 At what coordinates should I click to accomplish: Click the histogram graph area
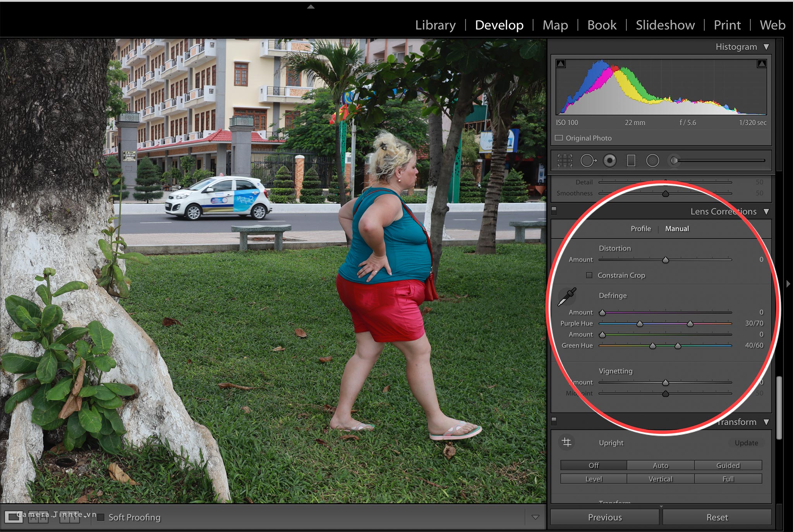tap(661, 87)
